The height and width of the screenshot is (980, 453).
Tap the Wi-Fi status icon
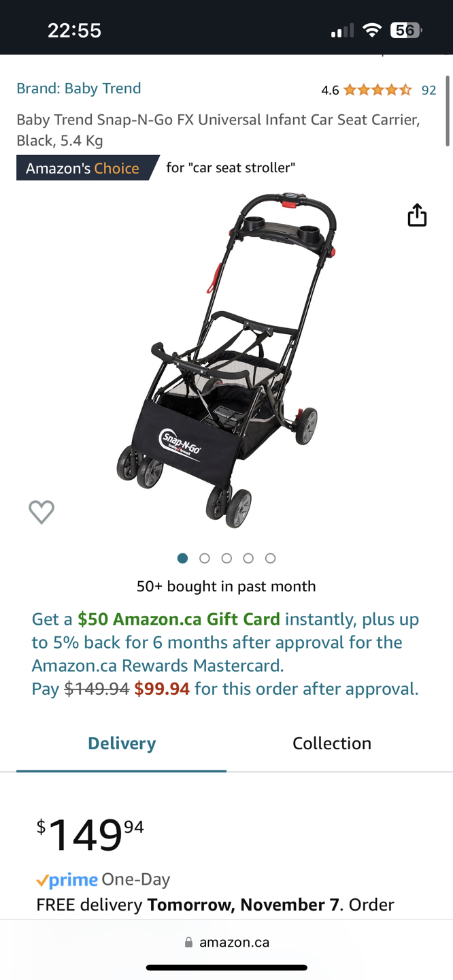372,30
